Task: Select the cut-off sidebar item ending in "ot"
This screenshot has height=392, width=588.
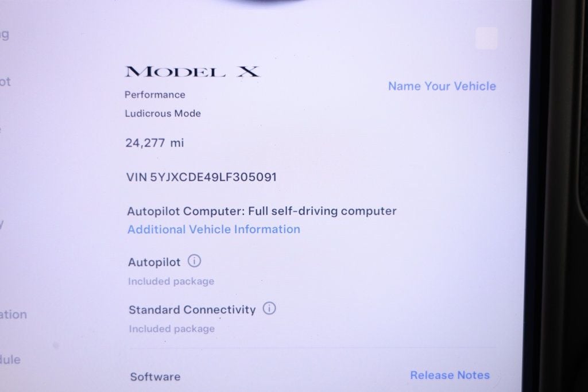Action: (5, 81)
